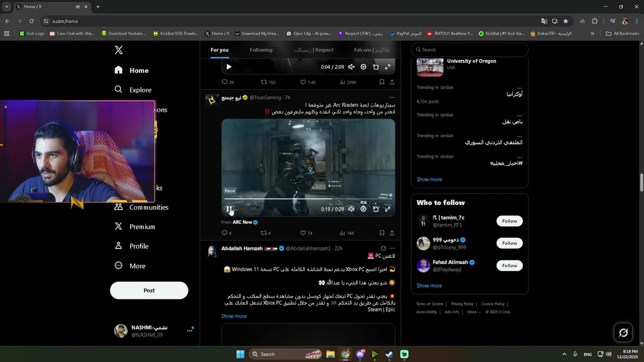Click the Grok icon on Abdallah Hamzeh post
The width and height of the screenshot is (644, 362).
[383, 248]
